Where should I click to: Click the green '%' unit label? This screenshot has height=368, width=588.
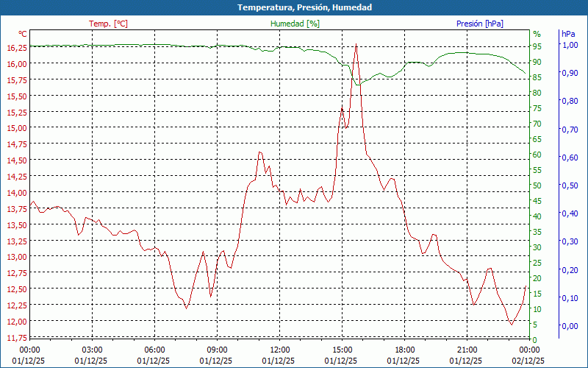pos(537,34)
